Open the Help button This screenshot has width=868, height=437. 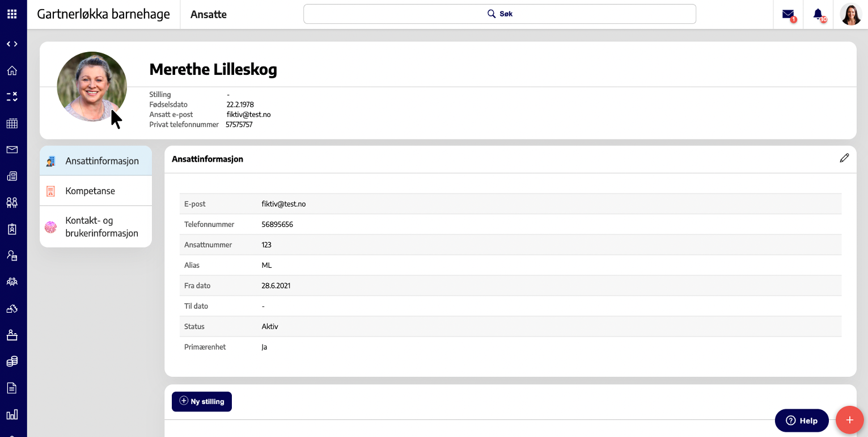[802, 421]
